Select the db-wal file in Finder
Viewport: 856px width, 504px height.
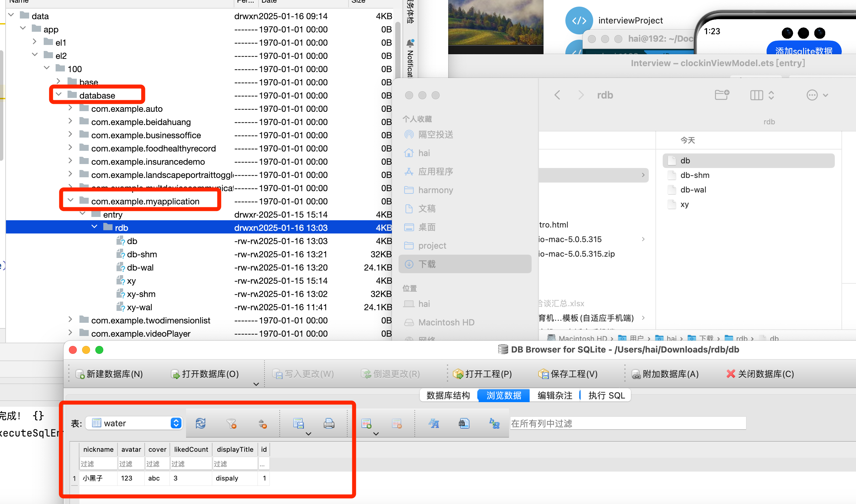[x=693, y=190]
